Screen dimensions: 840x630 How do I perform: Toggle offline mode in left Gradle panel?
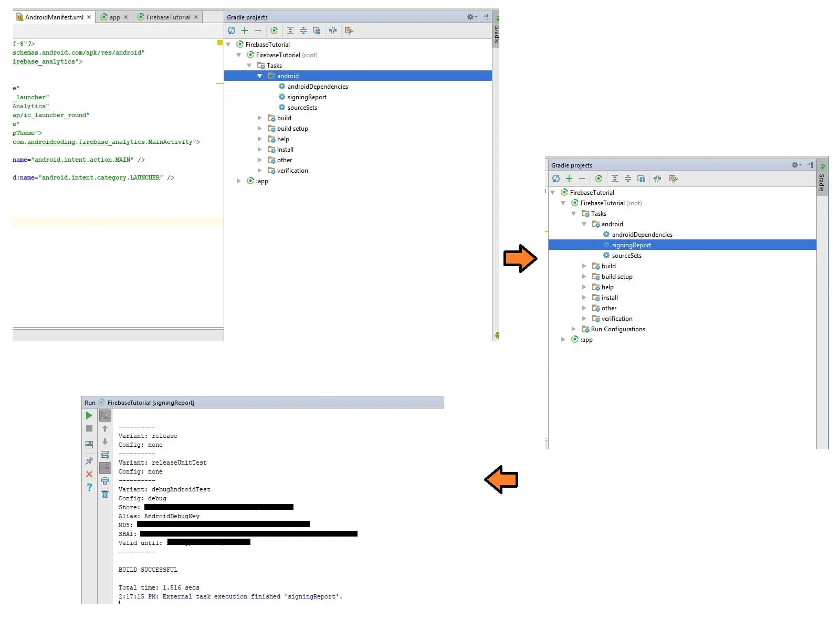(x=333, y=30)
